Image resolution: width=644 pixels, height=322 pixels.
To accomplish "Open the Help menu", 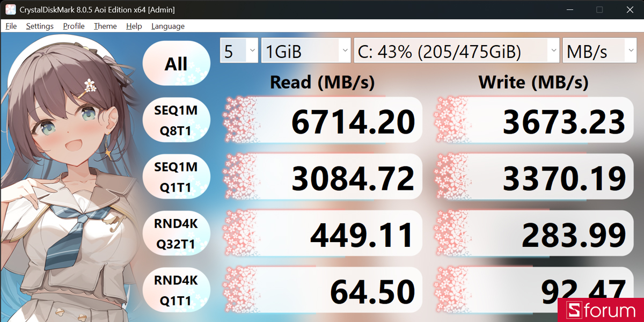I will click(x=134, y=26).
